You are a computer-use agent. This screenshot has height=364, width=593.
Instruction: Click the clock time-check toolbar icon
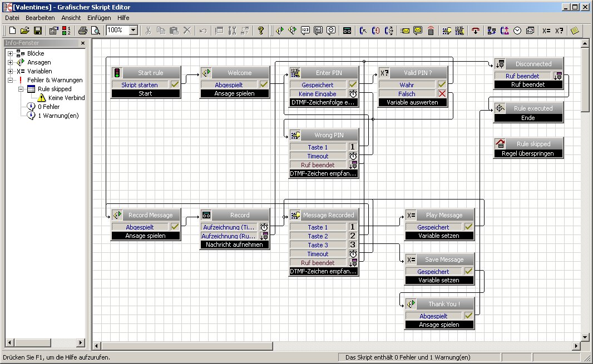pyautogui.click(x=517, y=31)
